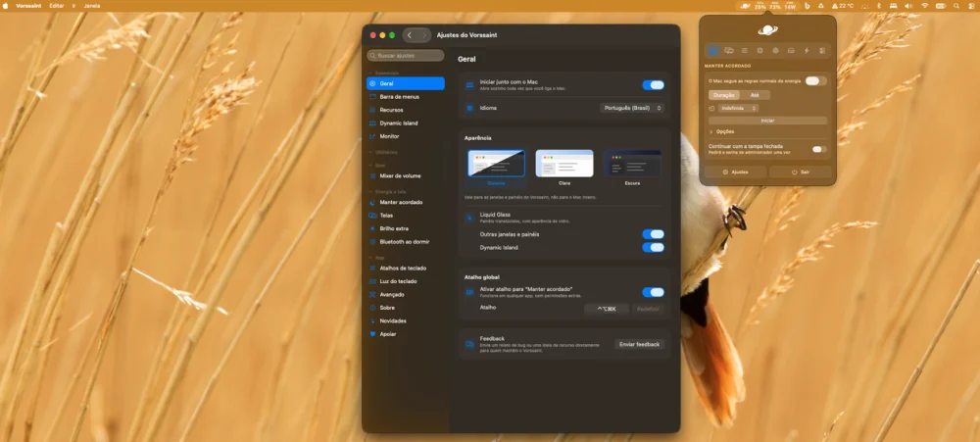
Task: Open Control Center icon in menu bar
Action: (972, 6)
